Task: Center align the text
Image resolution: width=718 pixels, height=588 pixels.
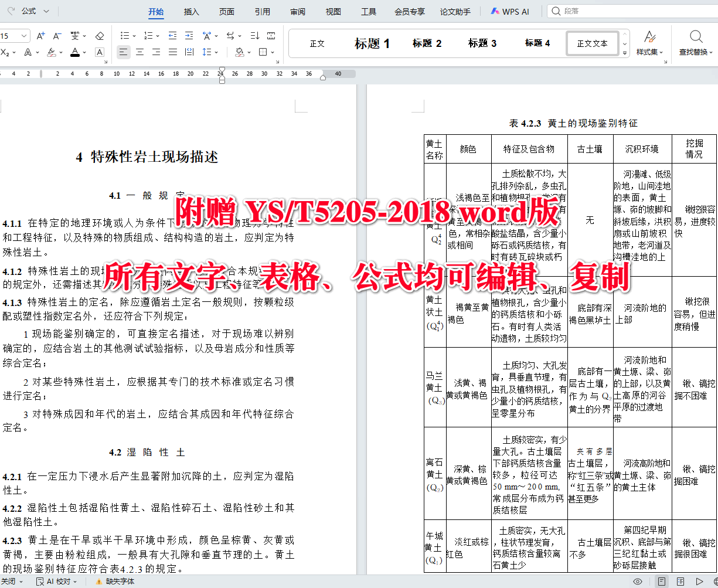Action: point(139,52)
